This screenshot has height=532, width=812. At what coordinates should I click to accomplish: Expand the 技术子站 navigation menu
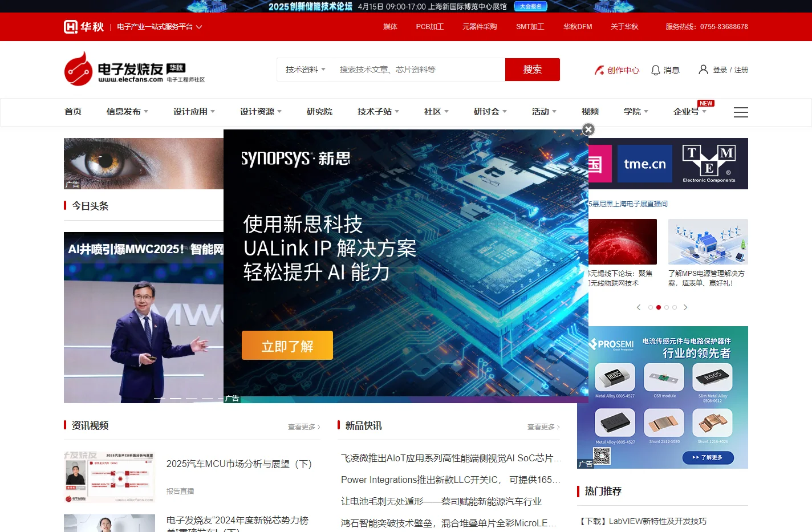[x=378, y=112]
